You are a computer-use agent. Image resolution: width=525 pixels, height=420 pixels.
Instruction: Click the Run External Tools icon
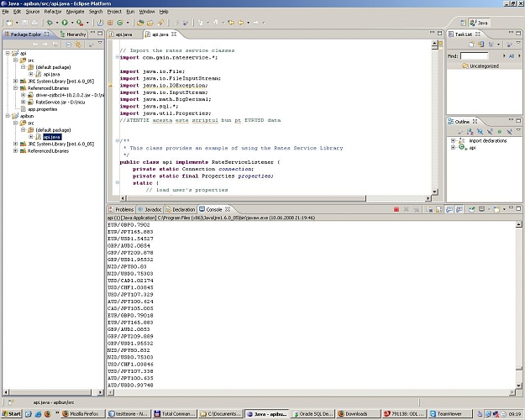point(80,23)
